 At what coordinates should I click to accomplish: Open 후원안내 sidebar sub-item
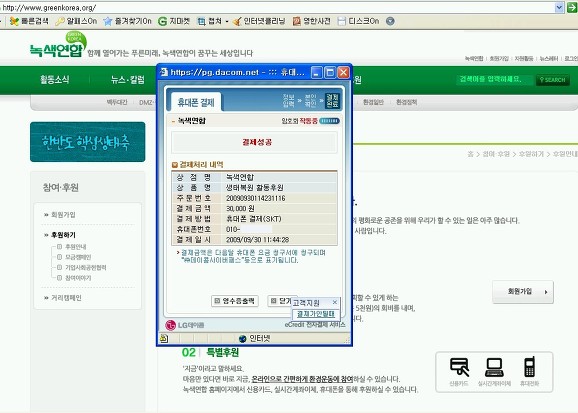click(x=76, y=247)
